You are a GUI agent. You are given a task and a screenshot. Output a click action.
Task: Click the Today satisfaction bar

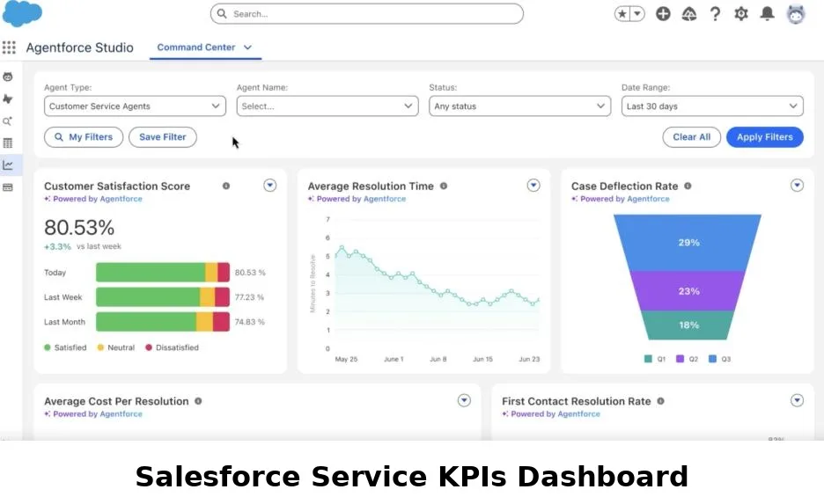[163, 273]
